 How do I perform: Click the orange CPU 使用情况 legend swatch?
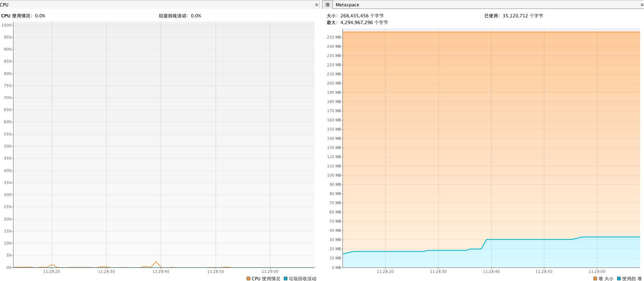point(248,279)
